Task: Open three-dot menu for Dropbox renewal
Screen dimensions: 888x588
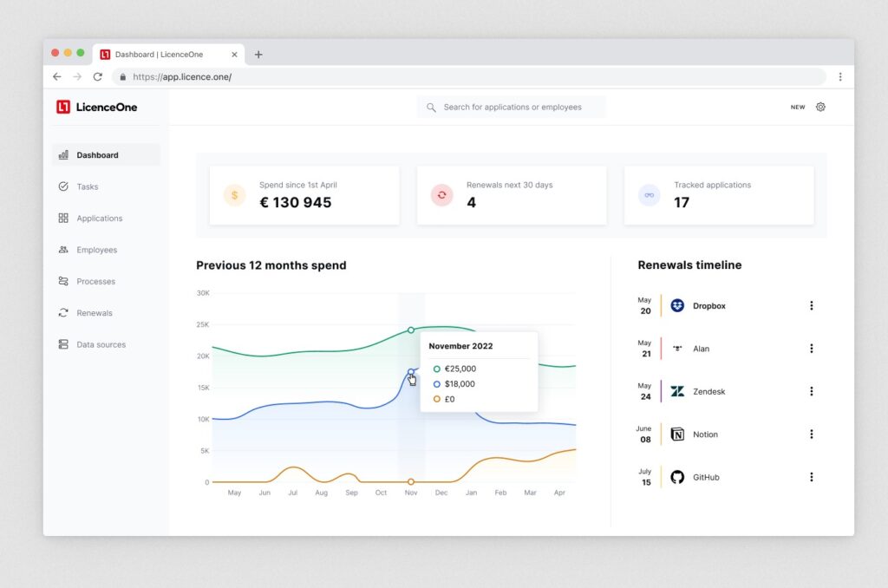Action: pos(812,305)
